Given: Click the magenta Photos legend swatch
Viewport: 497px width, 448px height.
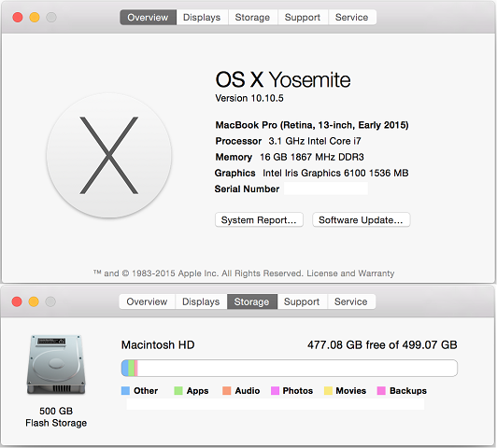Looking at the screenshot, I should pyautogui.click(x=275, y=391).
